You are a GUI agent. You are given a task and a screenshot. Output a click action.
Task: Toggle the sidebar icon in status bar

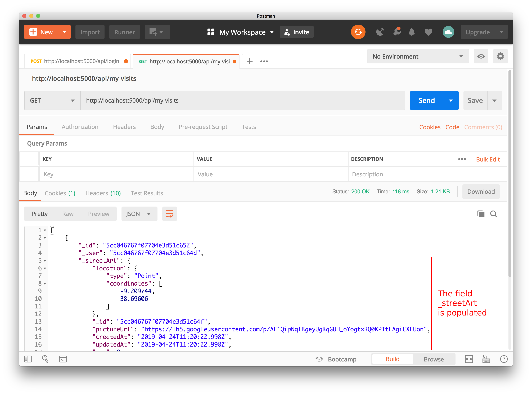click(28, 359)
